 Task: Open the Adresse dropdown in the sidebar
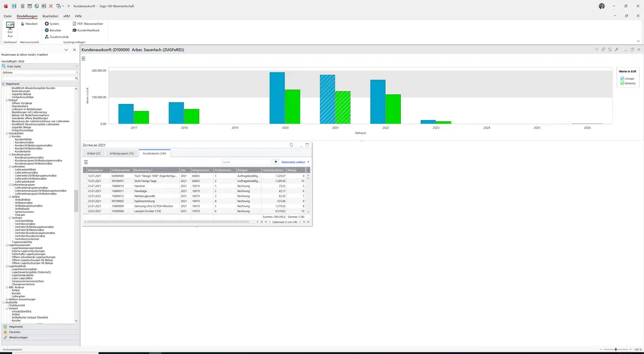pos(77,72)
